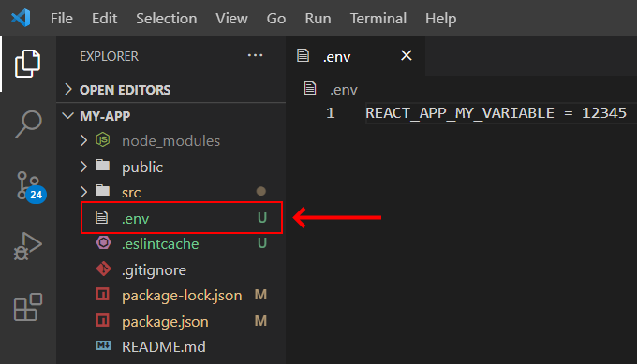Click line number 1 in the gutter

pyautogui.click(x=331, y=113)
